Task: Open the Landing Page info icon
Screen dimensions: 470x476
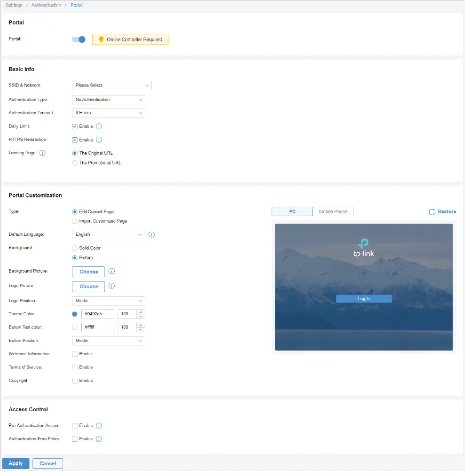Action: (x=42, y=153)
